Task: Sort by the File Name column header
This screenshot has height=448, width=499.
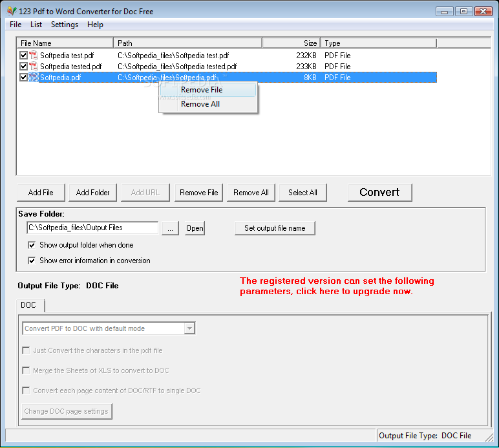Action: coord(65,43)
